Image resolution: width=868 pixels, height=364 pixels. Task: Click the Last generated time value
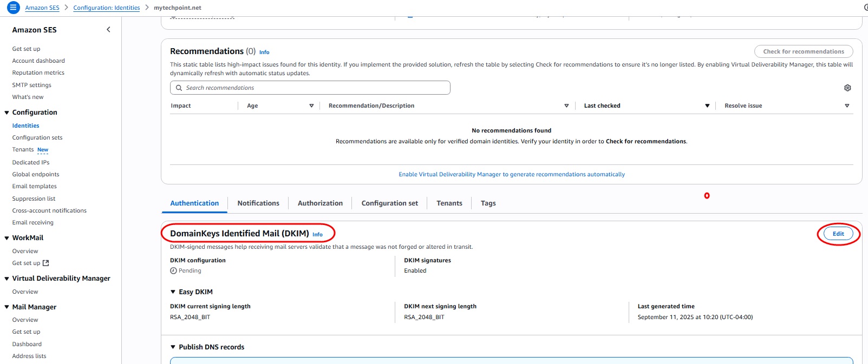(695, 317)
